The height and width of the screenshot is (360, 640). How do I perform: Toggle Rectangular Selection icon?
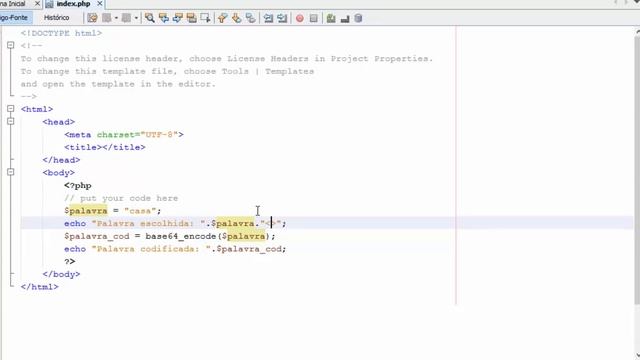click(205, 18)
